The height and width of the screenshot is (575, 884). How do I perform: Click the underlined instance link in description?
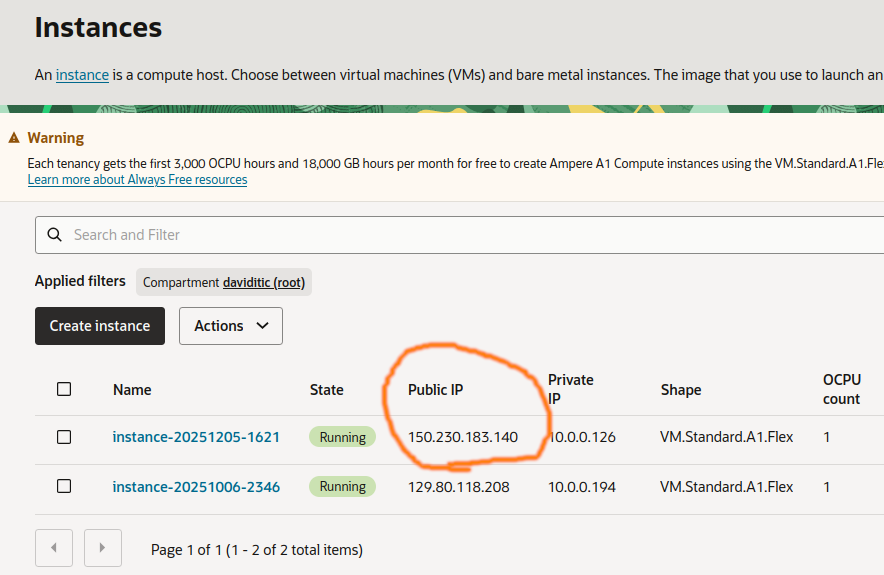point(82,75)
